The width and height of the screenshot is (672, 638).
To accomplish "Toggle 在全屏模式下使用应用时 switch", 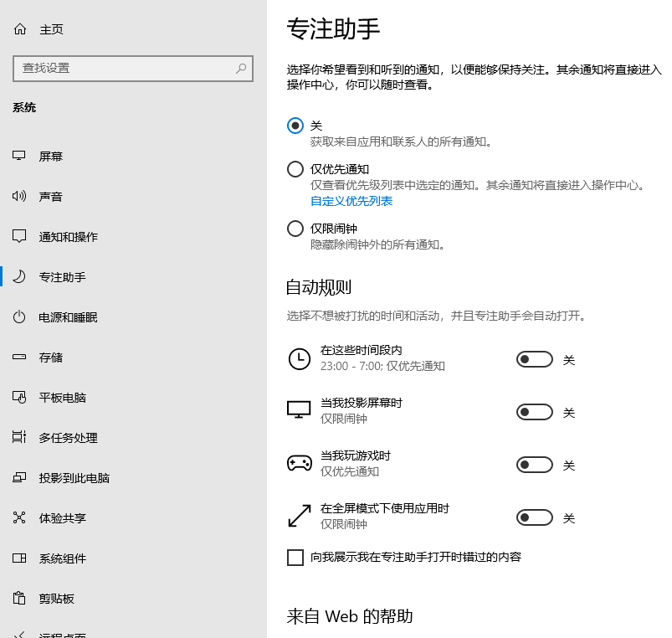I will pos(534,518).
